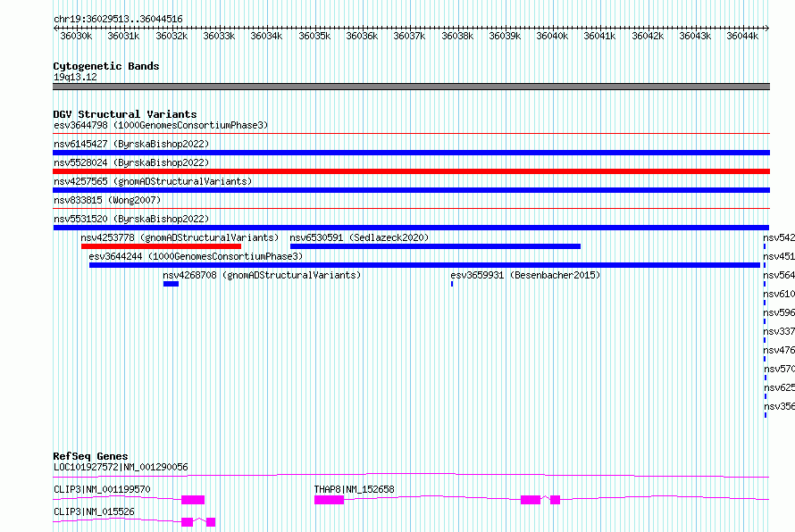This screenshot has height=532, width=795.
Task: Click the 36044k ruler tick label
Action: [x=742, y=36]
